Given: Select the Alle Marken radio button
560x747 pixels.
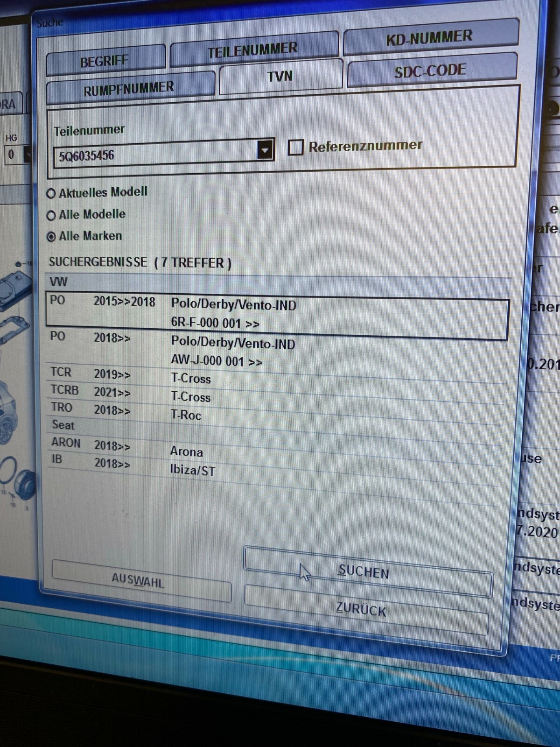Looking at the screenshot, I should [x=51, y=237].
